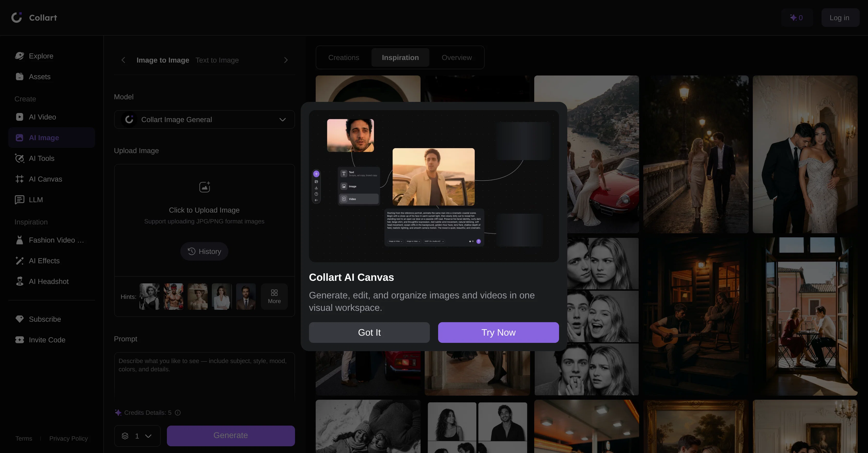Switch to Image to Image tab
The height and width of the screenshot is (453, 868).
163,60
